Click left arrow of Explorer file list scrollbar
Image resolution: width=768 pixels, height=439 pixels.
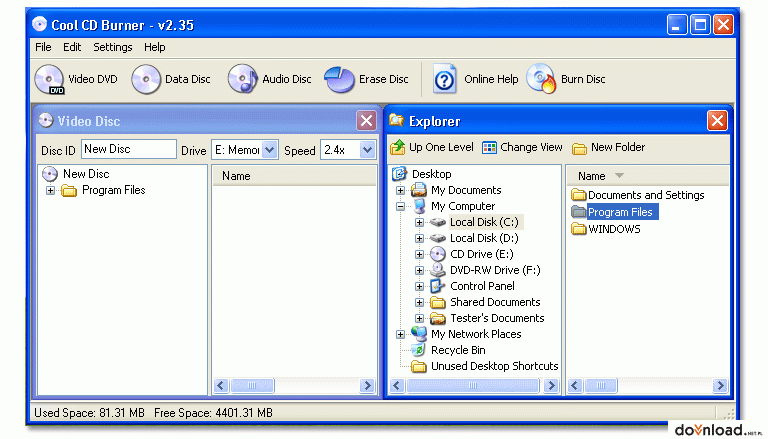point(576,386)
